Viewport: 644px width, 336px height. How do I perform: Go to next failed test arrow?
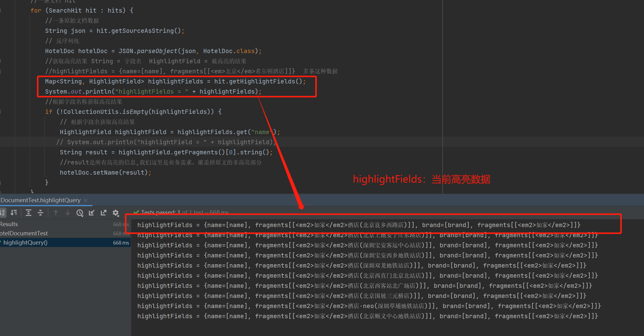click(68, 213)
